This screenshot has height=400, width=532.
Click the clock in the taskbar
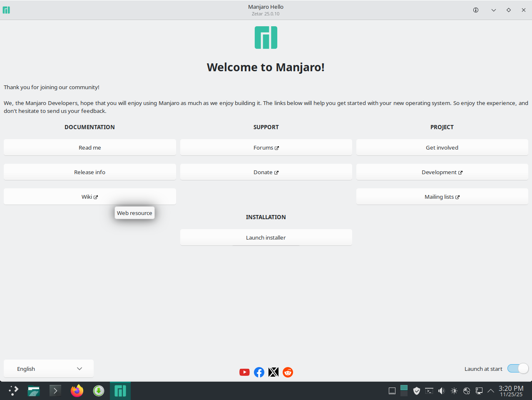coord(511,391)
